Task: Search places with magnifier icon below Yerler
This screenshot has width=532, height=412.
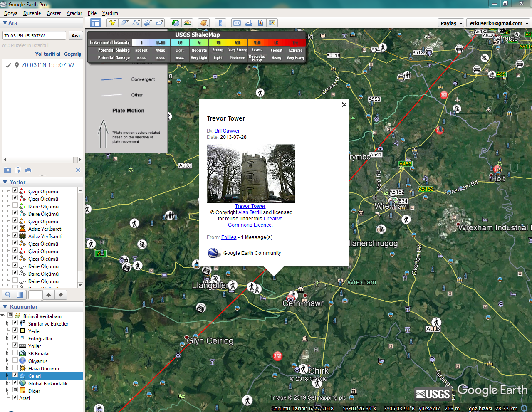Action: point(8,295)
